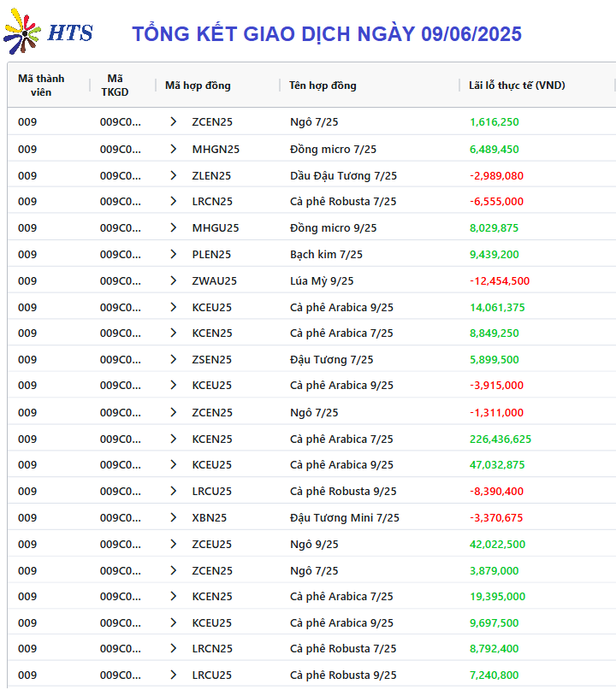Click the HTS logo
Screen dimensions: 616x690
(x=48, y=32)
